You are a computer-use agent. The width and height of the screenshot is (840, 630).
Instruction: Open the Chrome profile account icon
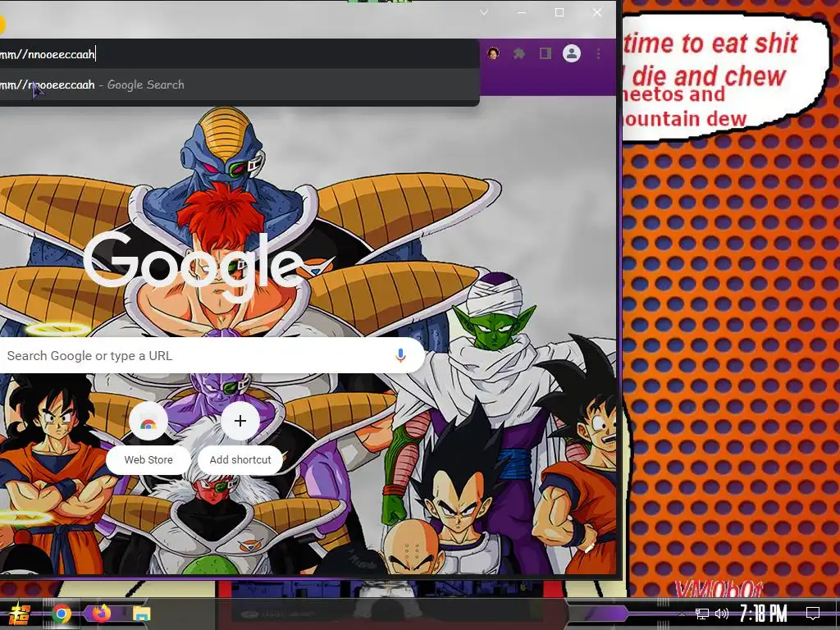(x=572, y=53)
